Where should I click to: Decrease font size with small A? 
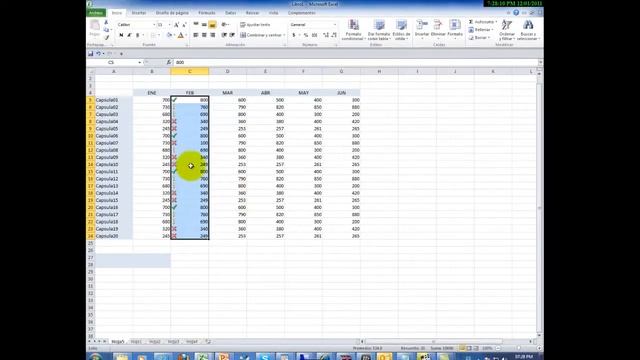(184, 25)
